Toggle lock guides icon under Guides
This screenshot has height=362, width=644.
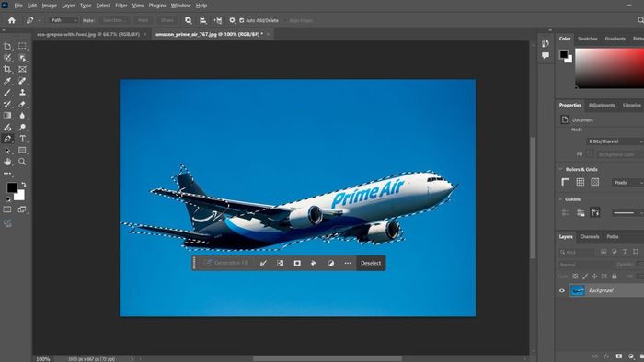point(580,212)
